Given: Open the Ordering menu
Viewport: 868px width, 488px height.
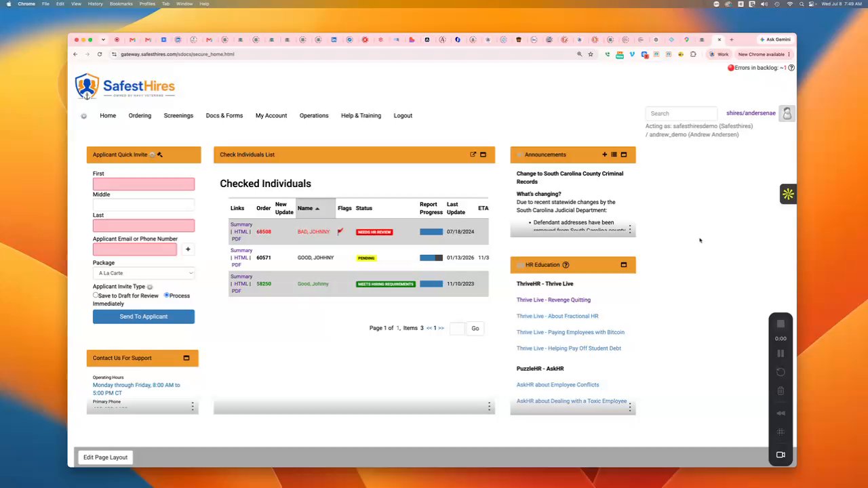Looking at the screenshot, I should [140, 116].
